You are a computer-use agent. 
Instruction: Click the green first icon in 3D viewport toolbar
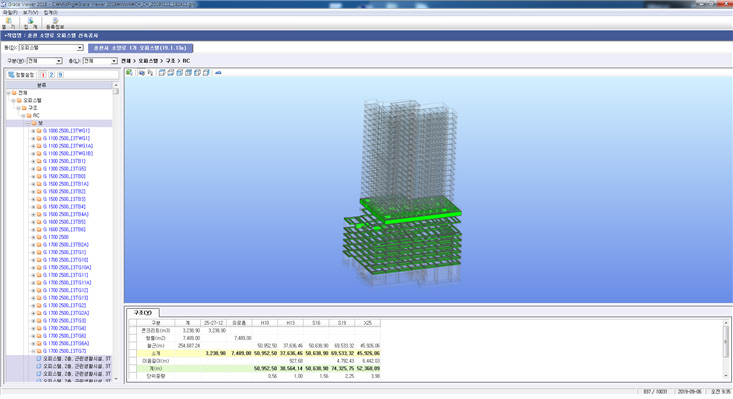(129, 72)
